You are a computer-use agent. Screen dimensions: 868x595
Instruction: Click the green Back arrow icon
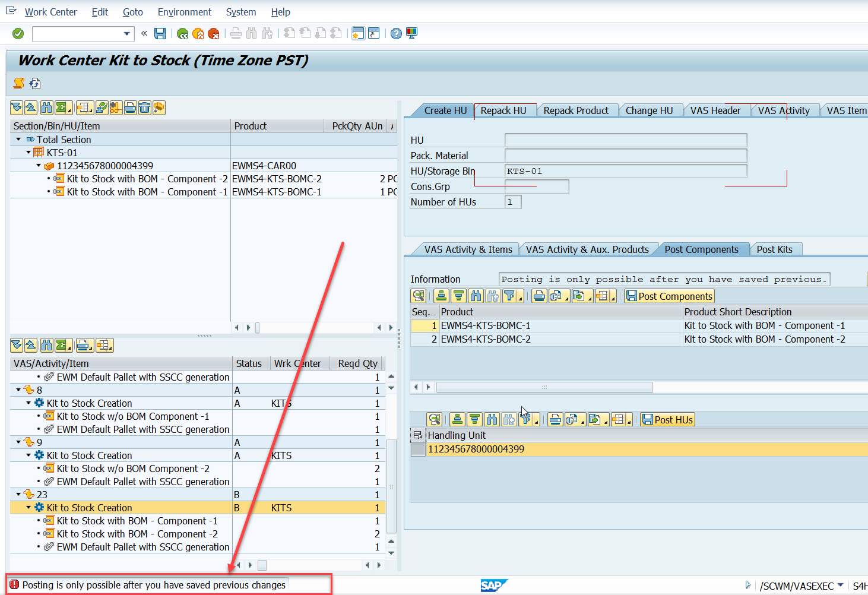pos(183,34)
